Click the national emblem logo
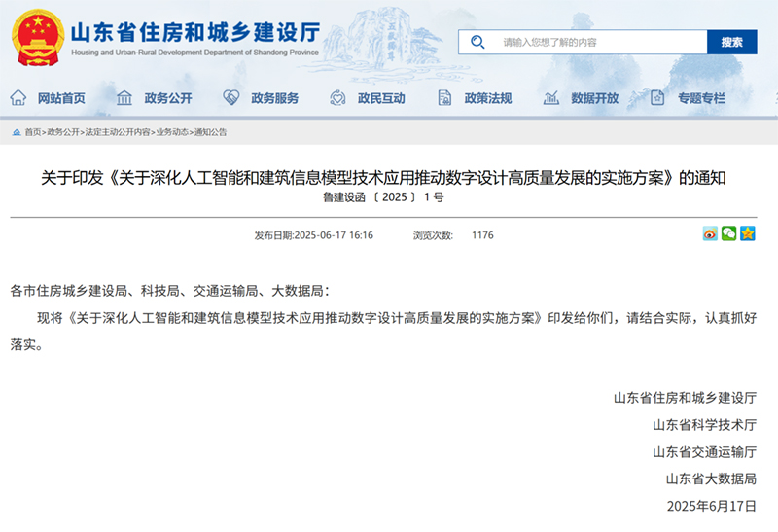Image resolution: width=778 pixels, height=532 pixels. pos(38,37)
